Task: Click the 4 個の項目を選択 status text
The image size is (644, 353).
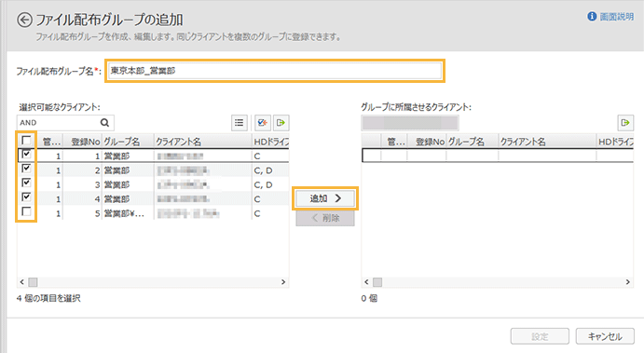Action: 48,298
